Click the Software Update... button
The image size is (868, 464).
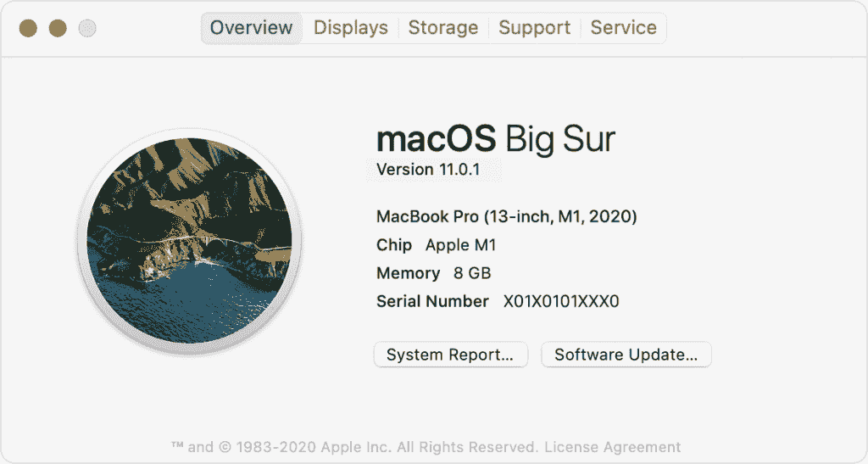click(626, 355)
